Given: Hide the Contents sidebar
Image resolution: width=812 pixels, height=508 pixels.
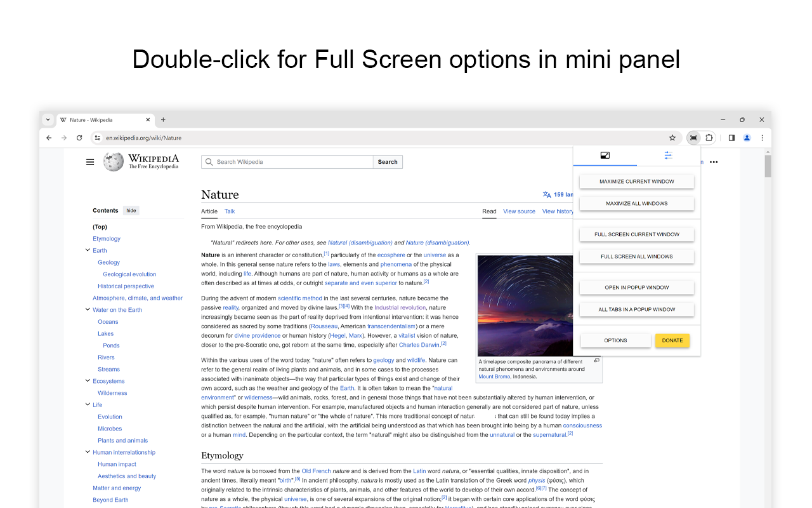Looking at the screenshot, I should (x=131, y=210).
